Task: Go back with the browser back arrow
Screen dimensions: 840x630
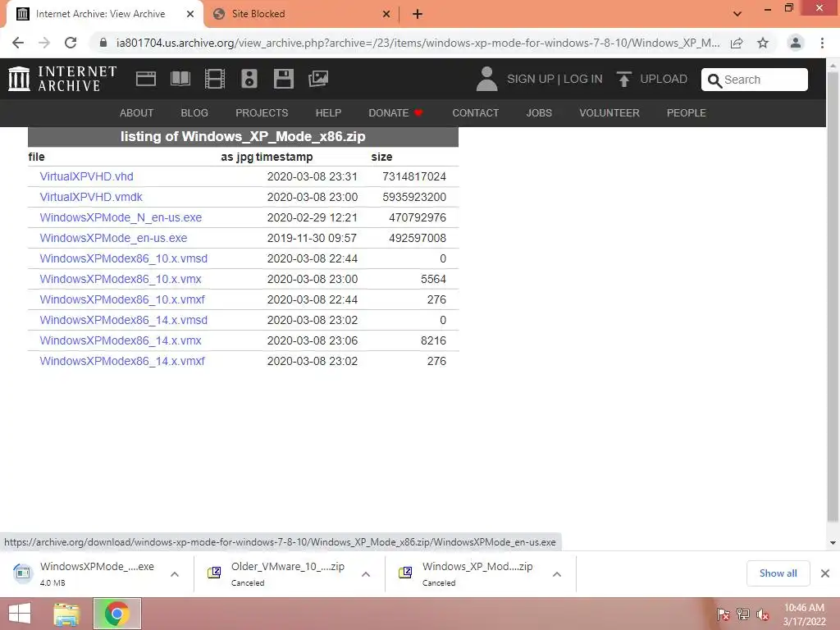Action: tap(18, 43)
